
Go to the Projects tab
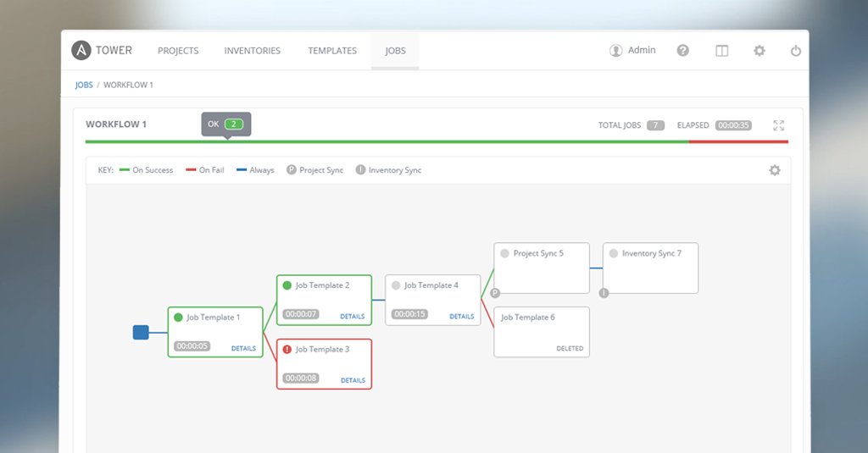(x=178, y=51)
